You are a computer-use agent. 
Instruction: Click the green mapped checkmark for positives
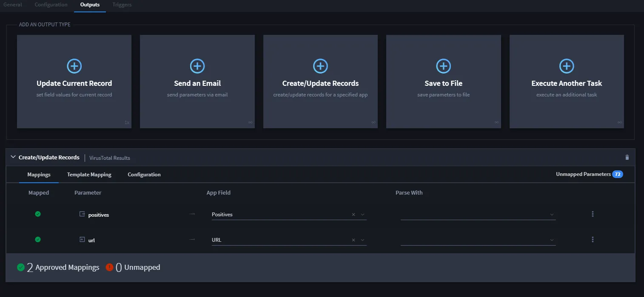coord(38,214)
